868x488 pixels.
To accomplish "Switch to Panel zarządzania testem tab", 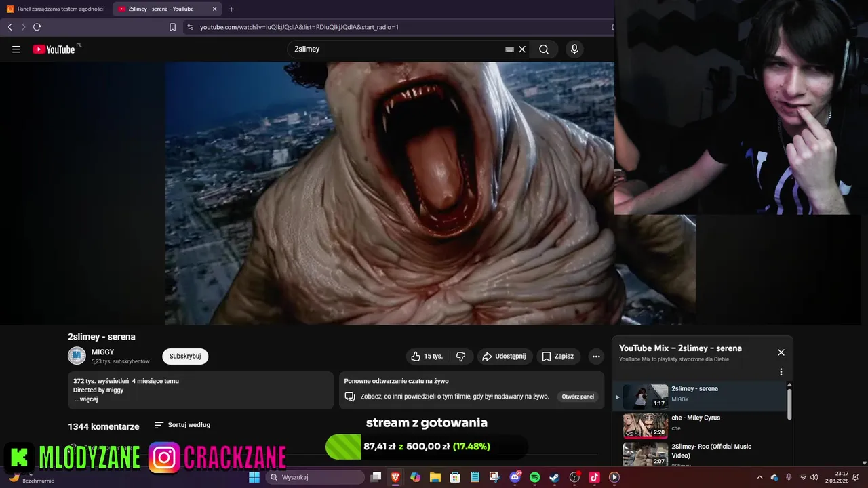I will point(56,9).
